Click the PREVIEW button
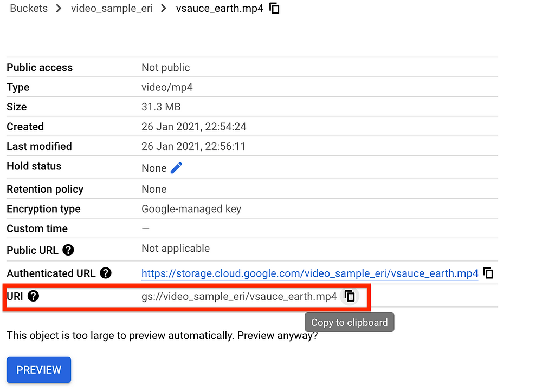This screenshot has width=542, height=392. [38, 370]
